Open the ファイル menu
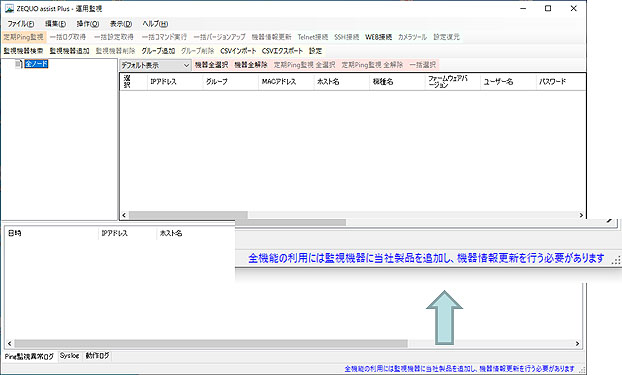 pyautogui.click(x=21, y=24)
